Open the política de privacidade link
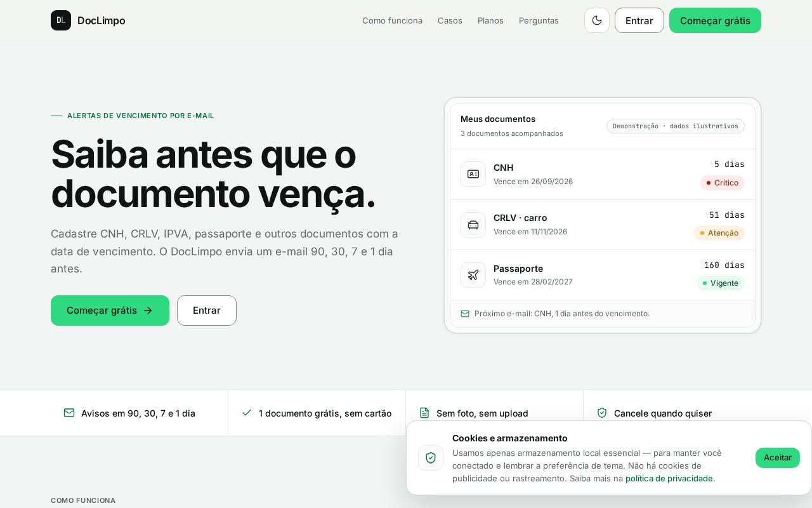 [x=669, y=478]
